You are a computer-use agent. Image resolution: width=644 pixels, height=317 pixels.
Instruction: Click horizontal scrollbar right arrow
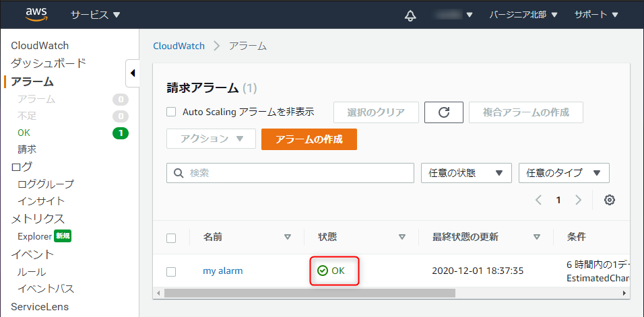624,293
